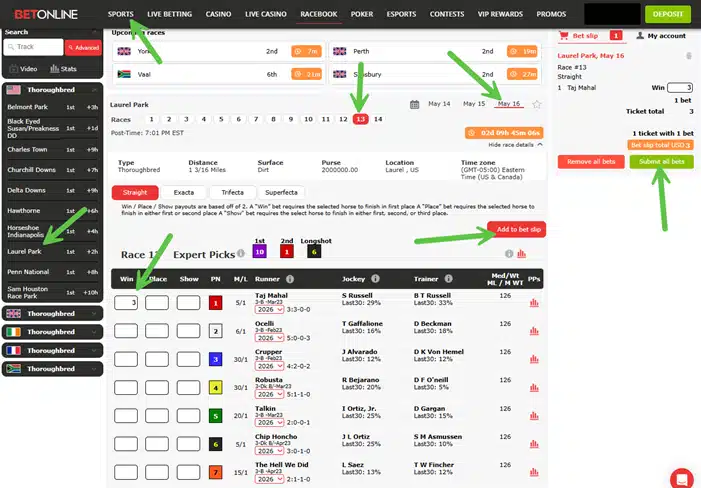The width and height of the screenshot is (701, 489).
Task: Click Remove all bets
Action: click(591, 161)
